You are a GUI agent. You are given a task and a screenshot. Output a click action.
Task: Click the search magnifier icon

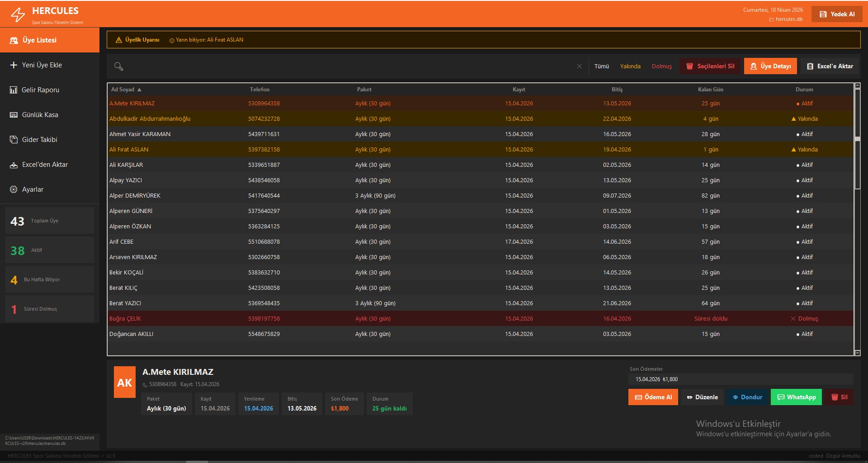point(118,66)
